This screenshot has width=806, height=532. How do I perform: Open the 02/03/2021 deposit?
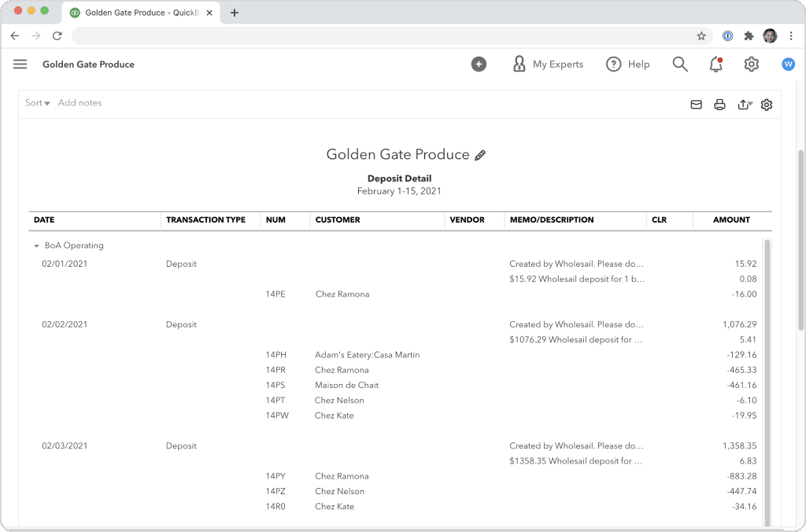point(65,446)
